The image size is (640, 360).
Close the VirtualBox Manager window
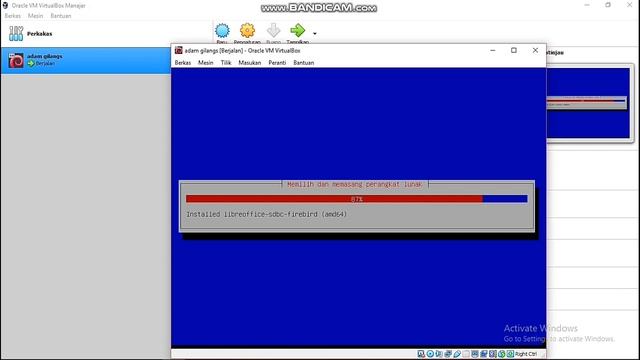click(x=629, y=5)
